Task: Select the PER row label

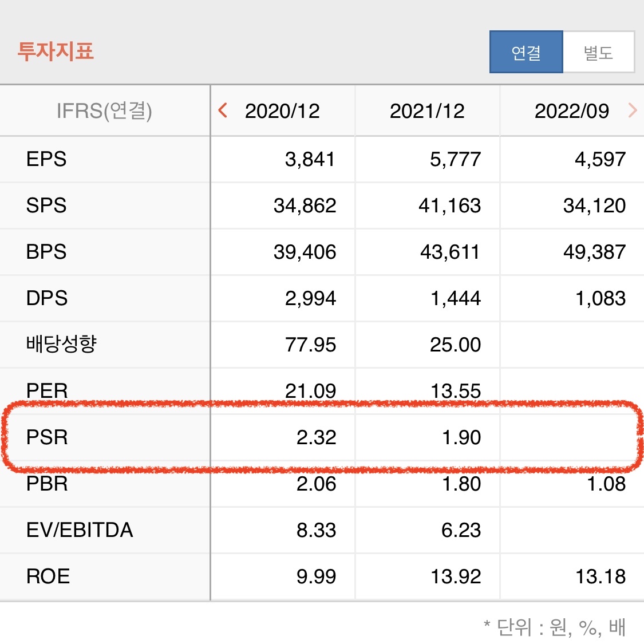Action: [x=46, y=391]
